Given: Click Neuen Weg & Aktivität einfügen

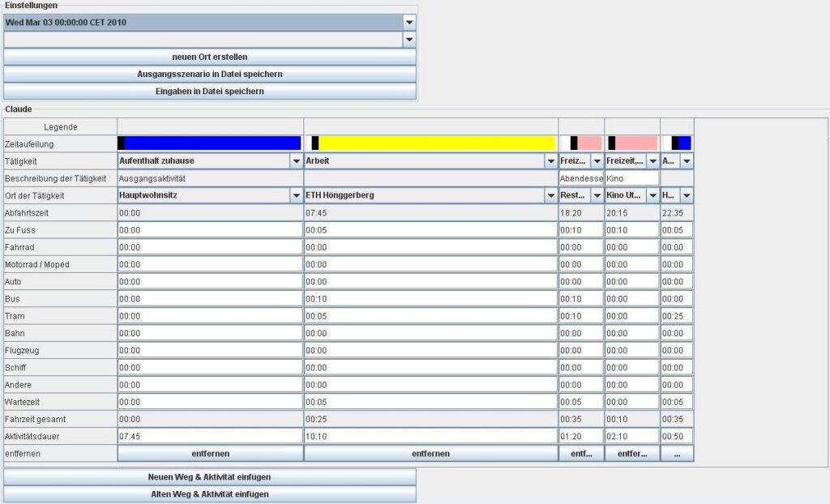Looking at the screenshot, I should tap(208, 476).
